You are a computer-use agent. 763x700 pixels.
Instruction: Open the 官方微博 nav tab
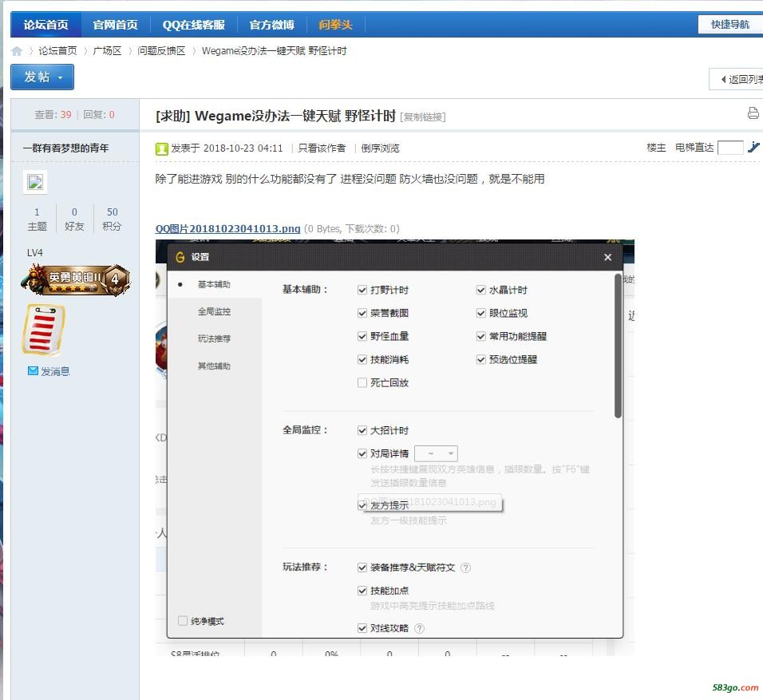tap(272, 24)
